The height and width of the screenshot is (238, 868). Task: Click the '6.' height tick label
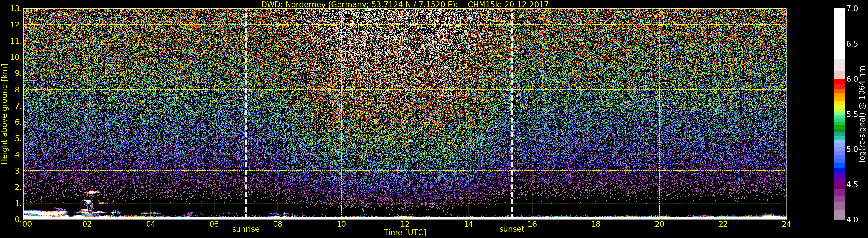[18, 122]
